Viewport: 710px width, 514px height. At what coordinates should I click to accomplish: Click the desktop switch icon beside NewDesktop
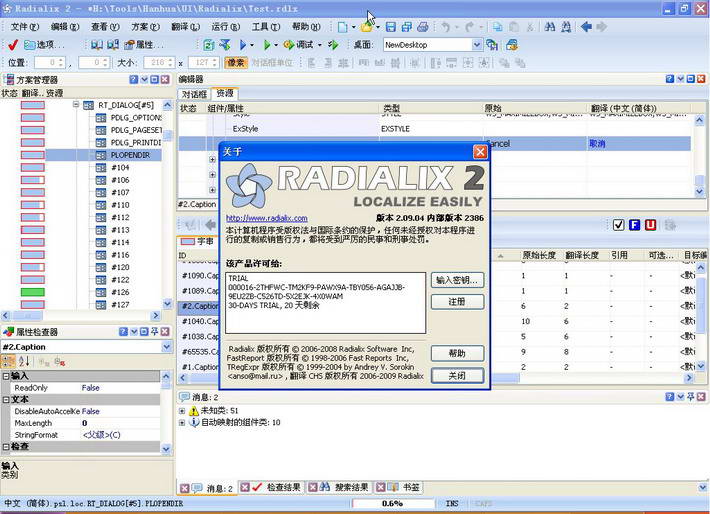pos(492,45)
